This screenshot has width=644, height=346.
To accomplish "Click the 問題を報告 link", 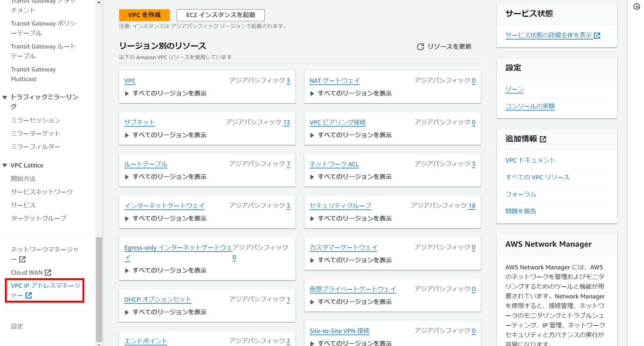I will 521,211.
